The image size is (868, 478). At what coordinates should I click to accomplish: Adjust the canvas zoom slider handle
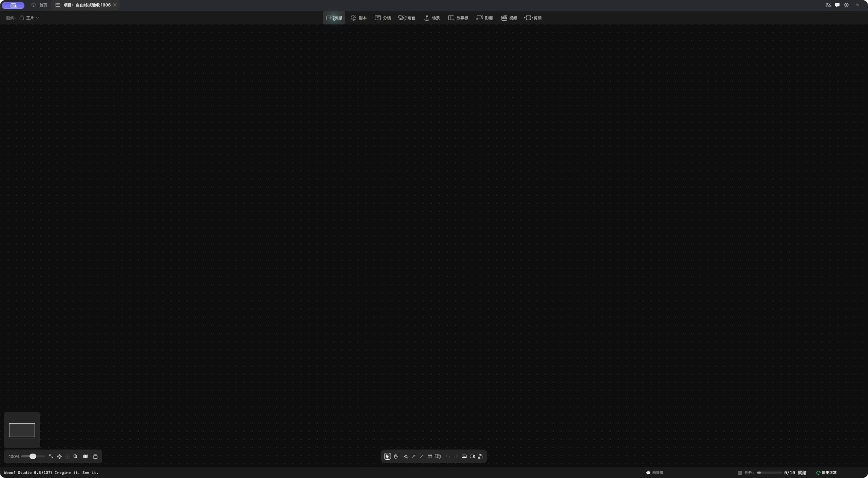click(x=33, y=456)
